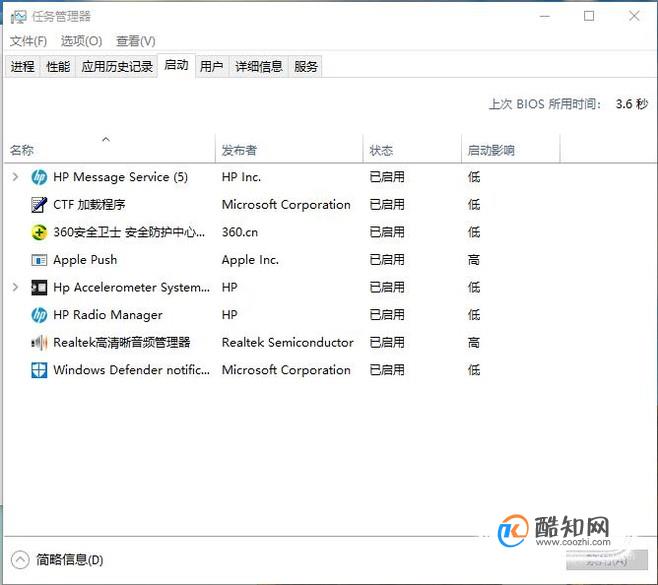
Task: Click the sort arrow above 名称
Action: tap(106, 139)
